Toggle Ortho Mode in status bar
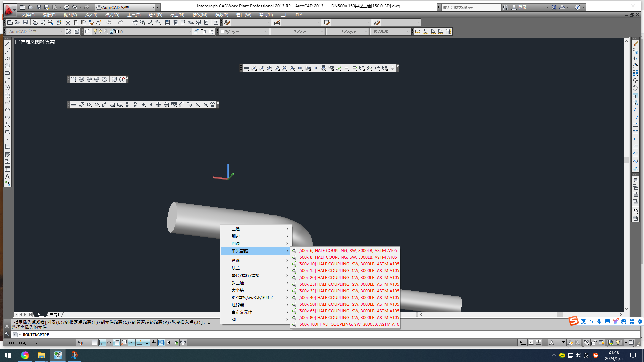 102,343
